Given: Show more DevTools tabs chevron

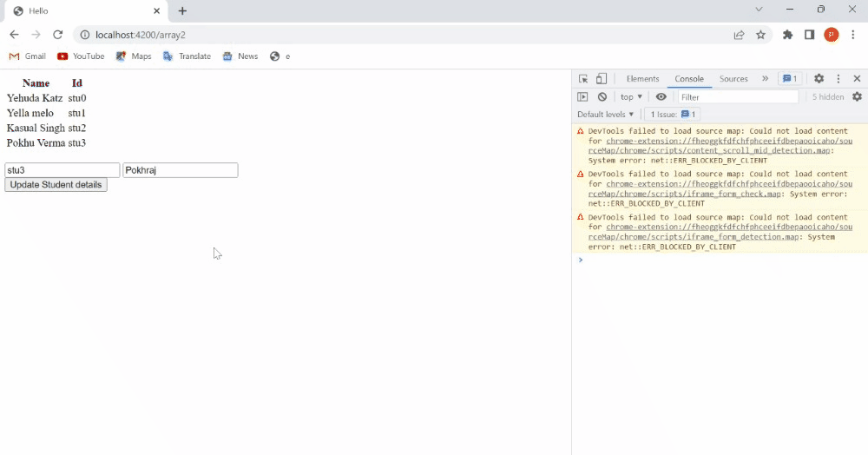Looking at the screenshot, I should (x=765, y=79).
